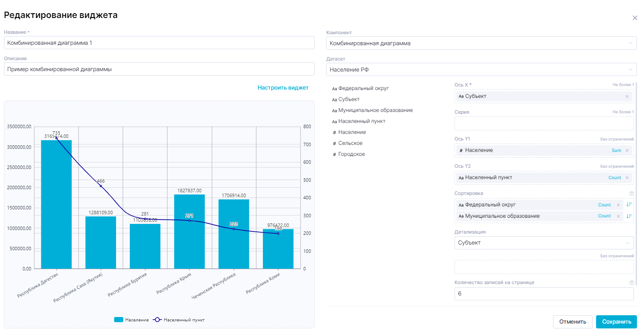This screenshot has width=644, height=335.
Task: Remove Населенный пункт from Ось Y2
Action: [627, 178]
